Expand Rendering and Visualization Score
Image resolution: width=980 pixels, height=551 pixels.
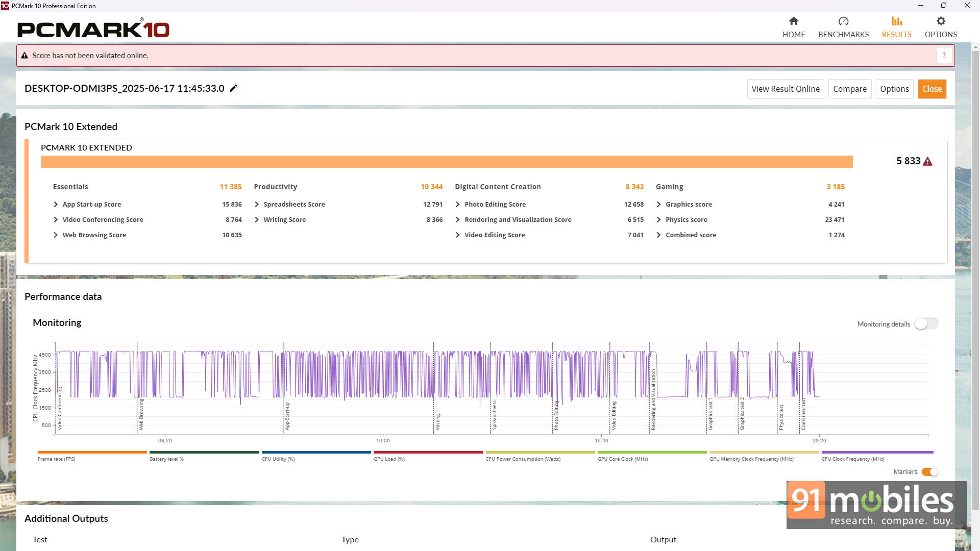click(x=458, y=219)
